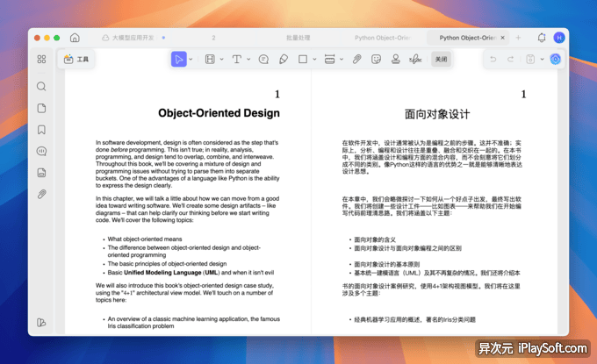
Task: Add a new tab with plus
Action: [518, 38]
